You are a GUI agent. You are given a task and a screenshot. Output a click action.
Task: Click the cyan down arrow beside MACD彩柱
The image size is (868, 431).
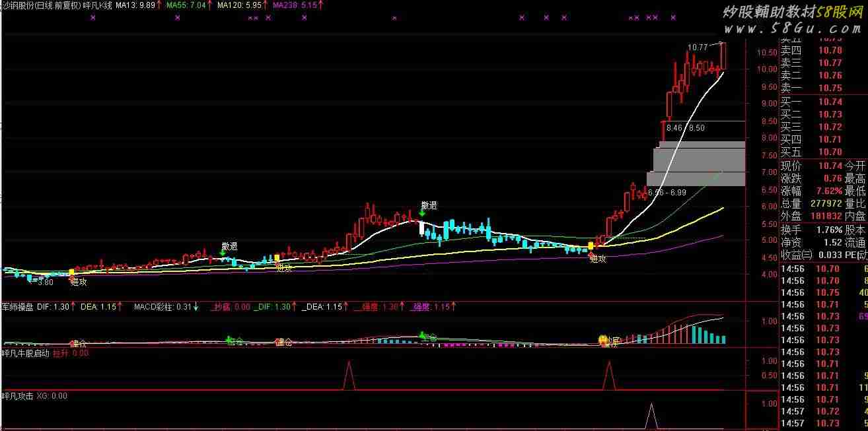(x=196, y=307)
